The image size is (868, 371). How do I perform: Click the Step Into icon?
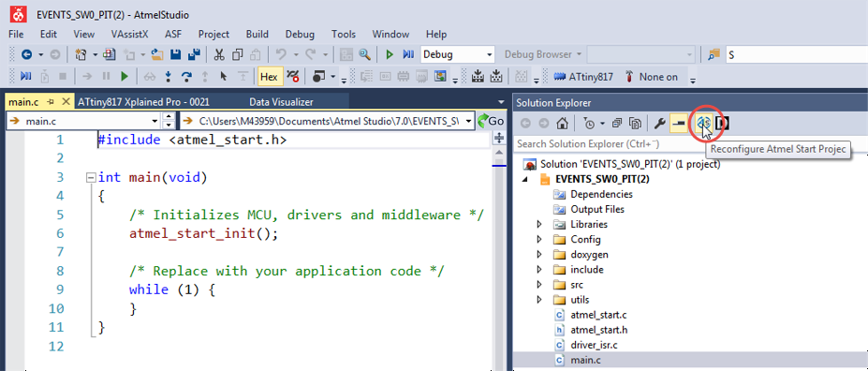coord(169,77)
